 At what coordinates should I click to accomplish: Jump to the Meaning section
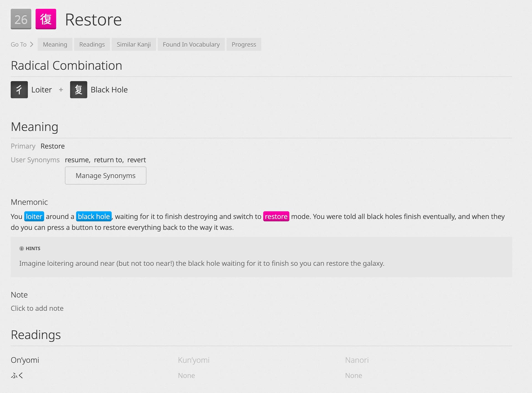click(55, 44)
